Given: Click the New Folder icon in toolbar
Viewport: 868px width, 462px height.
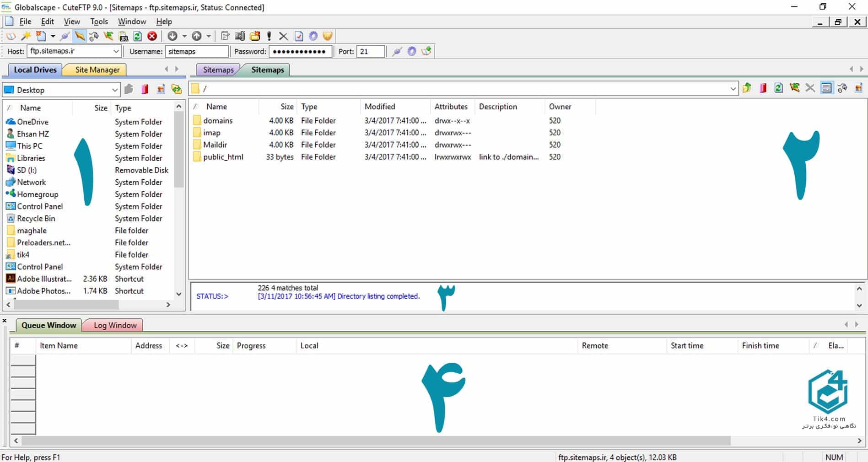Looking at the screenshot, I should coord(255,36).
